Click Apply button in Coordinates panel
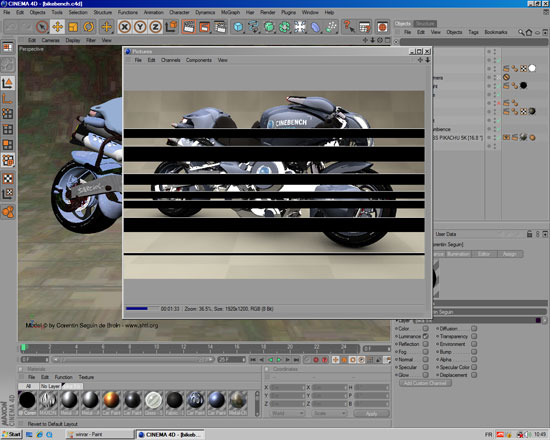This screenshot has height=440, width=550. (371, 414)
